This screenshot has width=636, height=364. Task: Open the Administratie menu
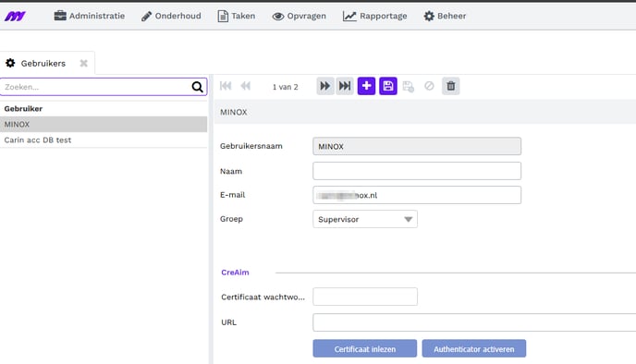pyautogui.click(x=90, y=16)
